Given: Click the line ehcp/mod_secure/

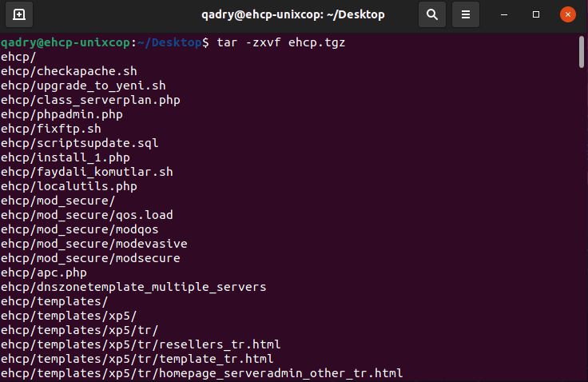Looking at the screenshot, I should 58,201.
